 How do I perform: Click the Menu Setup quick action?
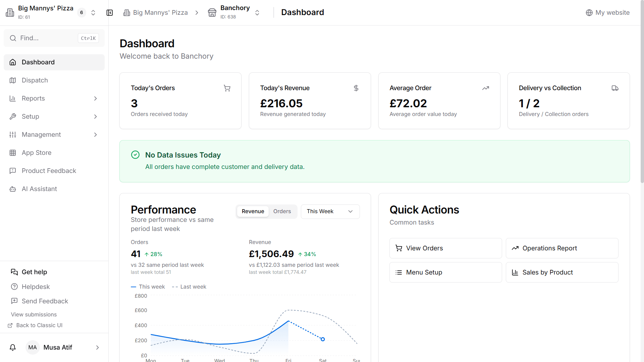(445, 273)
